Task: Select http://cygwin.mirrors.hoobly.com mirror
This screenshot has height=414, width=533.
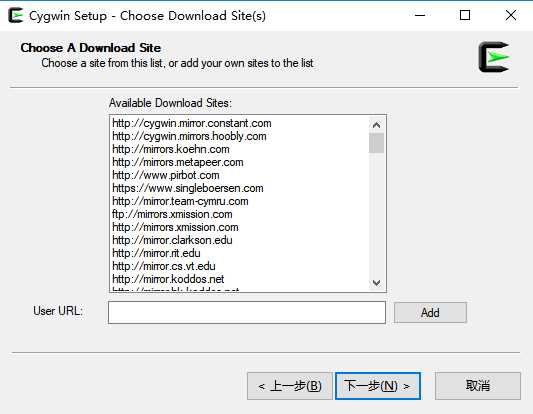Action: [189, 136]
